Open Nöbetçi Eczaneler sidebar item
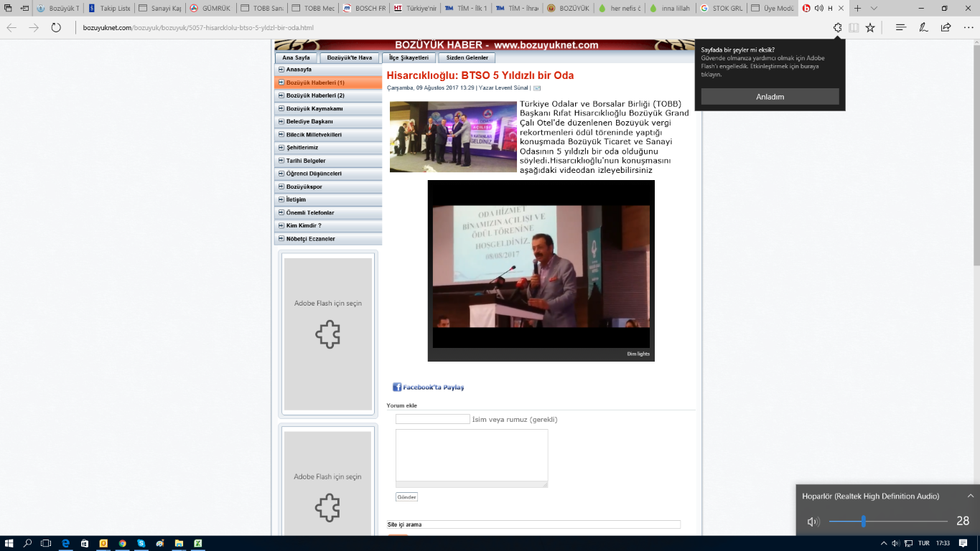This screenshot has height=551, width=980. [328, 239]
